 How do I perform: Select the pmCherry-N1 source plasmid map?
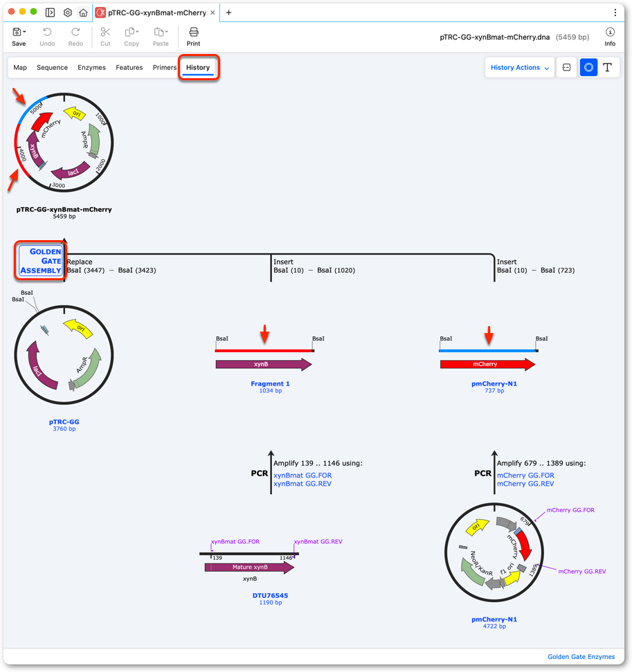494,552
